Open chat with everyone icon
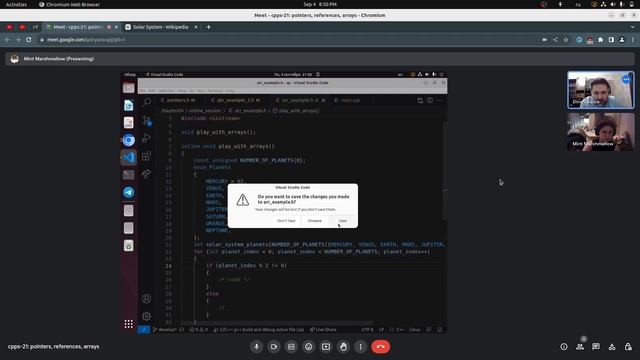640x360 pixels. [x=596, y=347]
